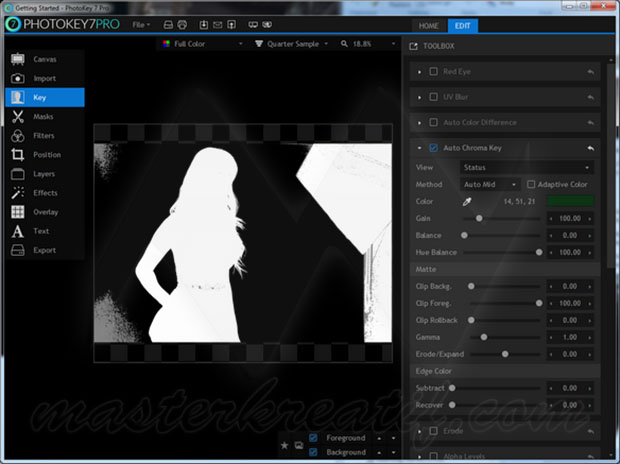
Task: Click the Gain value input field
Action: [571, 218]
